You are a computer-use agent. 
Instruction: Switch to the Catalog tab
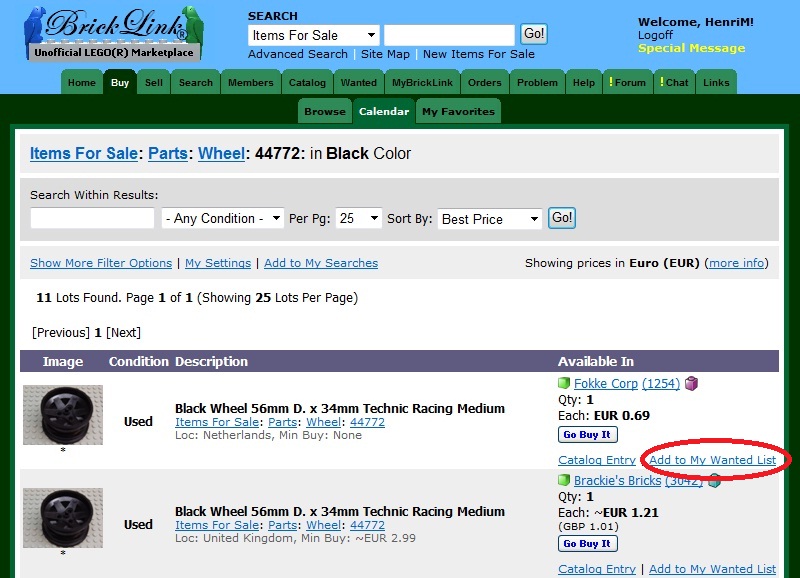(307, 83)
